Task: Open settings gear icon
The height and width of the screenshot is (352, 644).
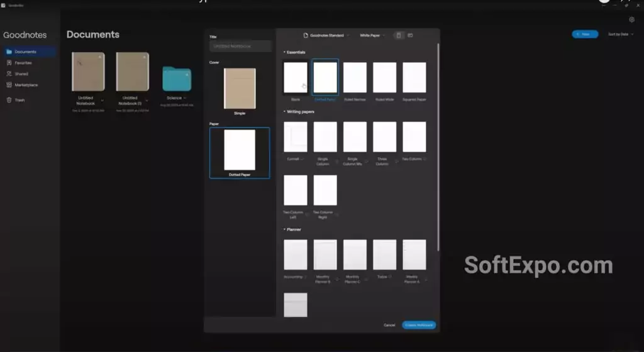Action: (631, 19)
